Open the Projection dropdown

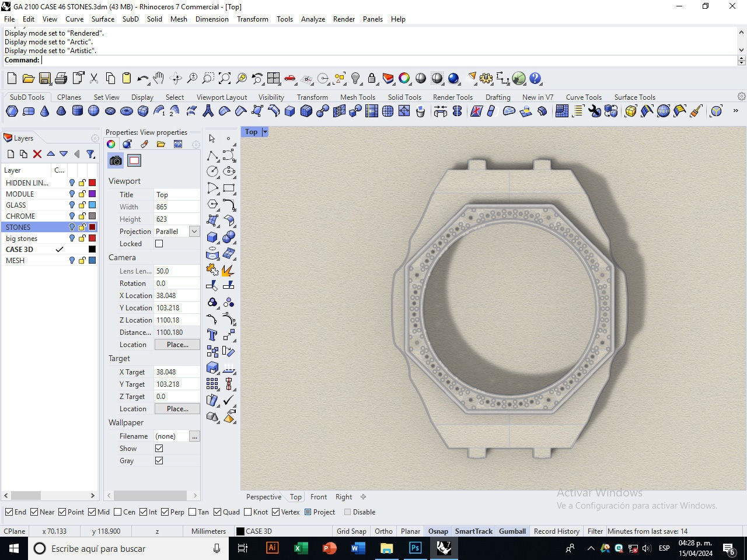194,232
